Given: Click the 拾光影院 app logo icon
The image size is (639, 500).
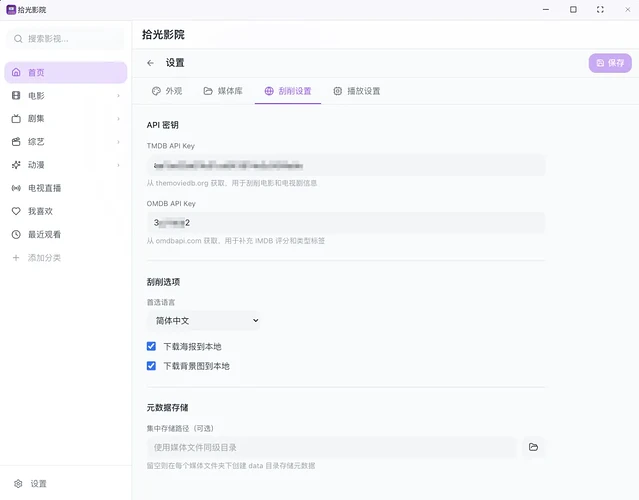Looking at the screenshot, I should coord(10,9).
